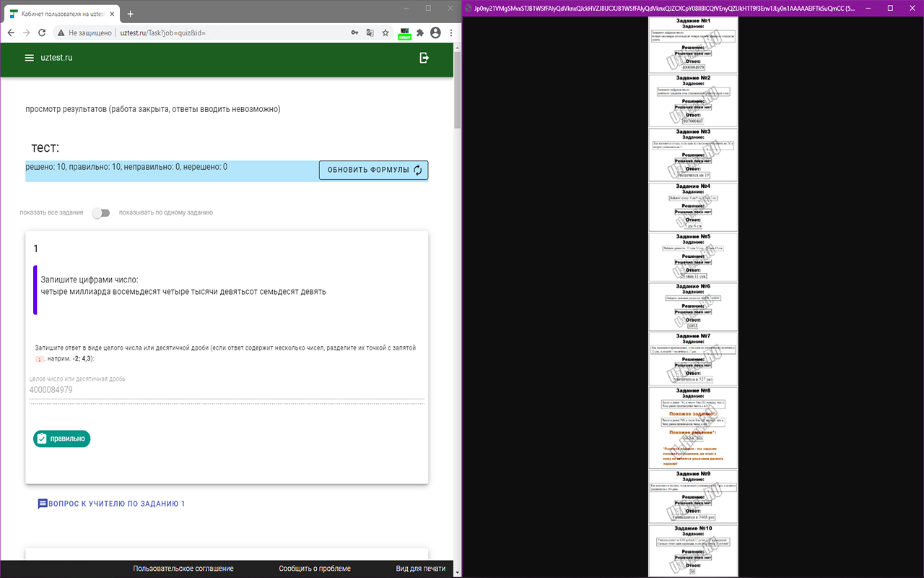
Task: Reload the page with the refresh icon
Action: coord(42,33)
